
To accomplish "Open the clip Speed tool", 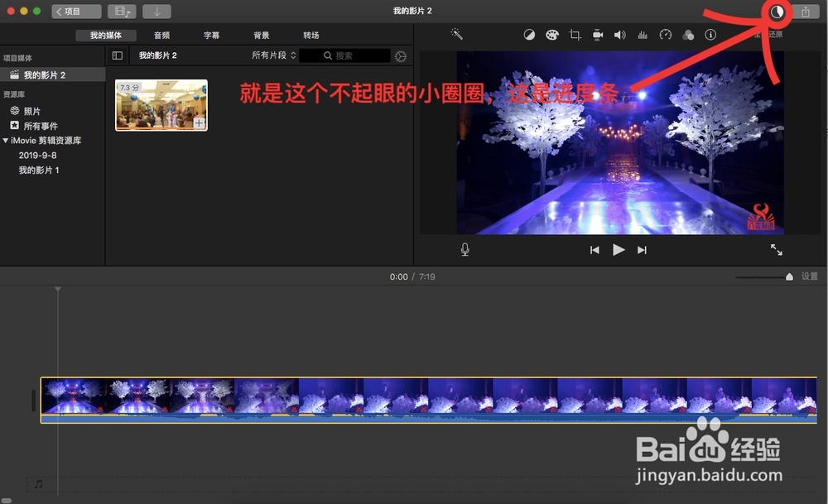I will tap(667, 35).
